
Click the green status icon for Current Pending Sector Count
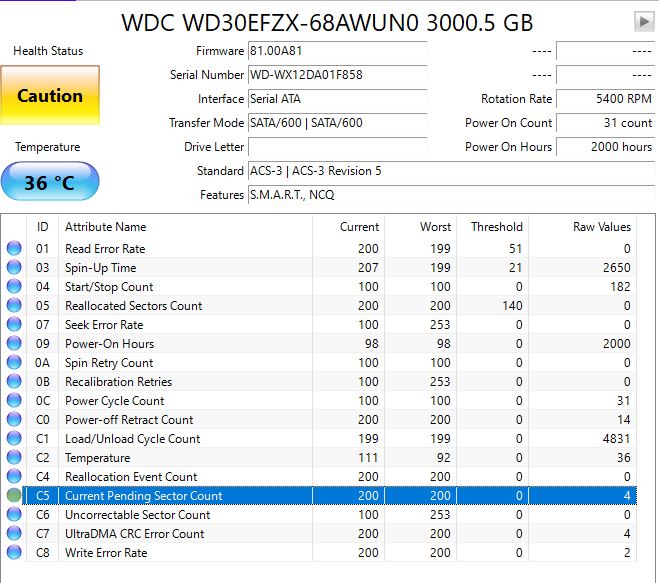[x=14, y=495]
